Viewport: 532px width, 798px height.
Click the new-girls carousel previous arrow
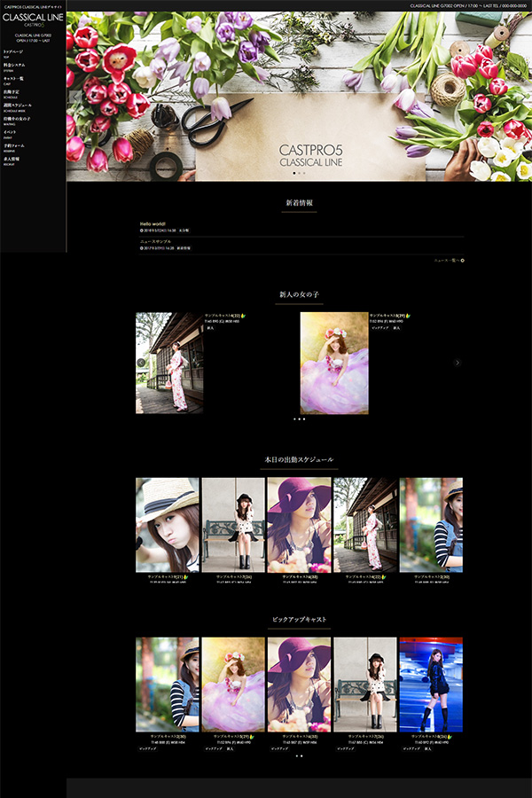(141, 363)
